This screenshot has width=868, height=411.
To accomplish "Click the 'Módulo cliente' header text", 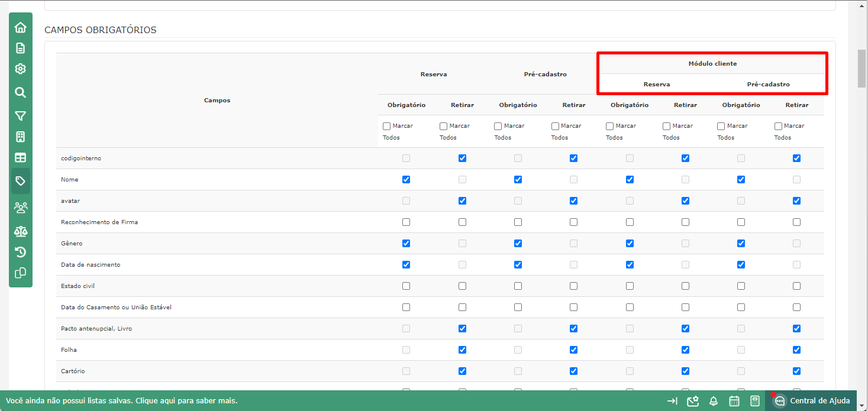I will click(x=712, y=63).
